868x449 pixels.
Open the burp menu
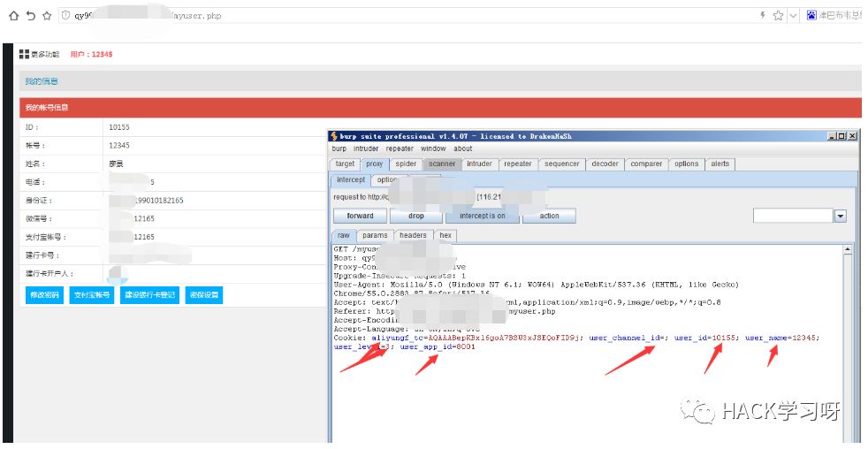(x=339, y=148)
